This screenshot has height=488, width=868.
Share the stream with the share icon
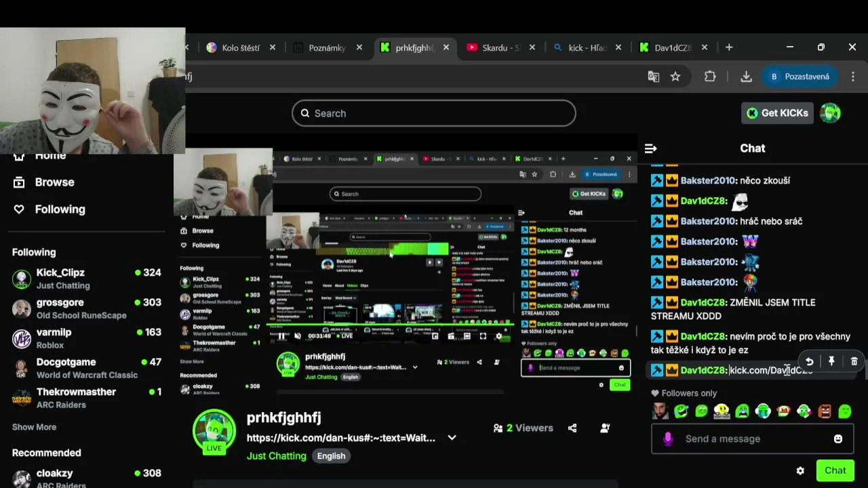572,428
